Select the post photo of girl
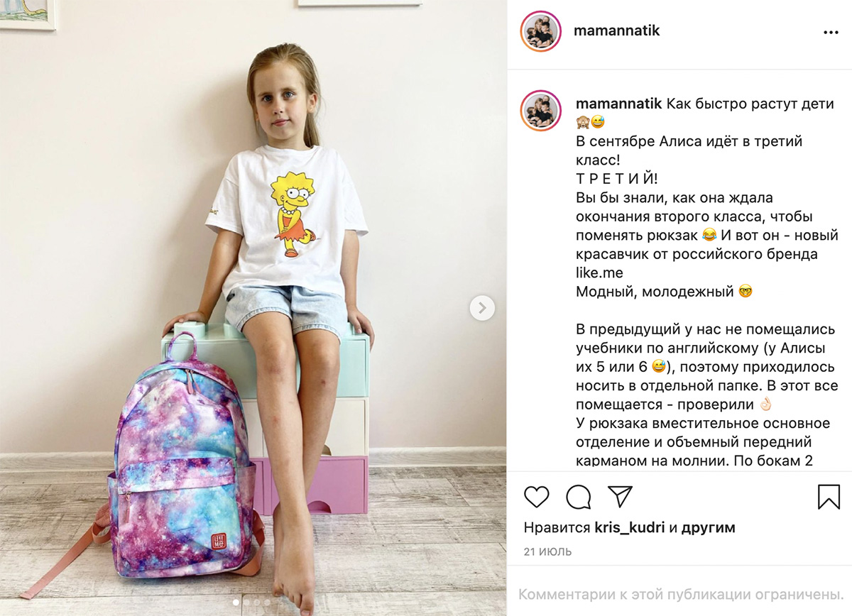 (x=253, y=308)
